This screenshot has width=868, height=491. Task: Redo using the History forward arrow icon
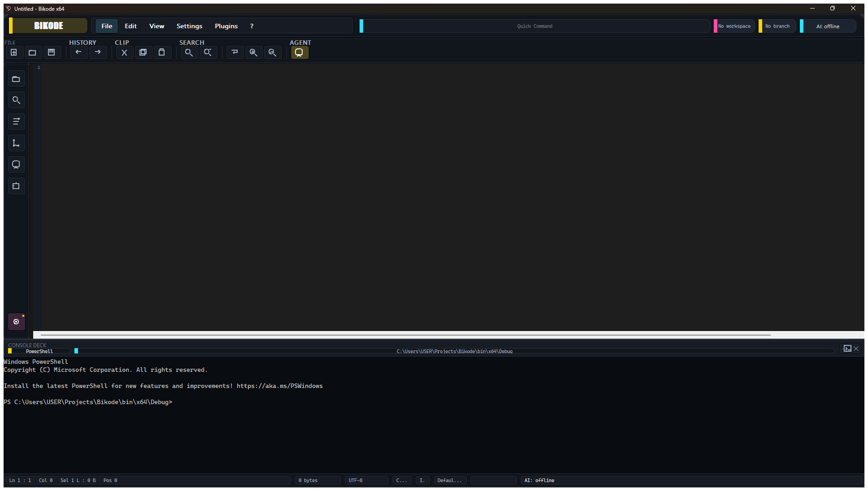[98, 52]
